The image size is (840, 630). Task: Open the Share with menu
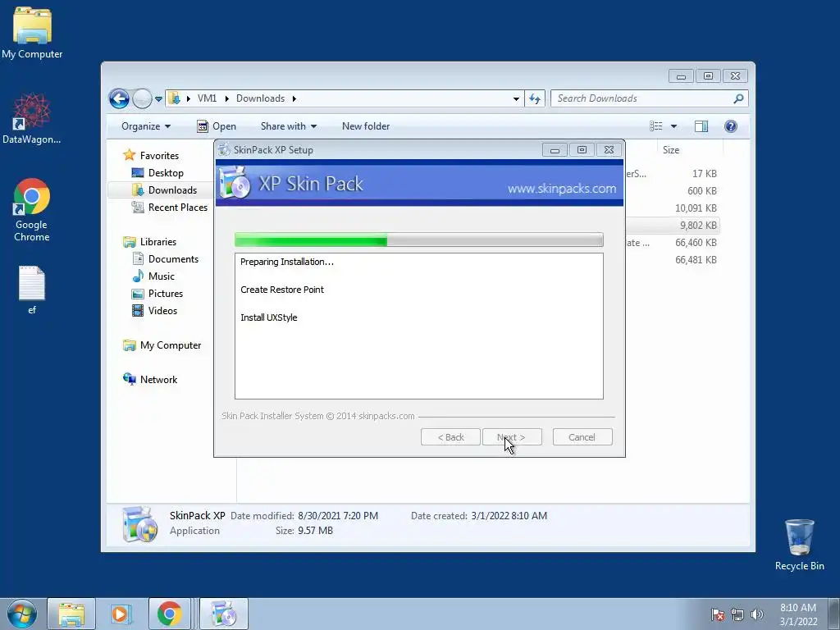288,126
